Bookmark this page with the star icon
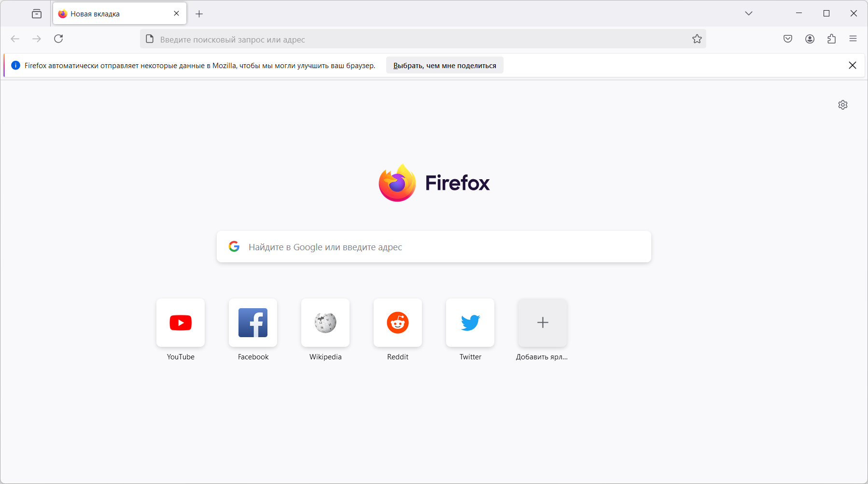 point(697,39)
